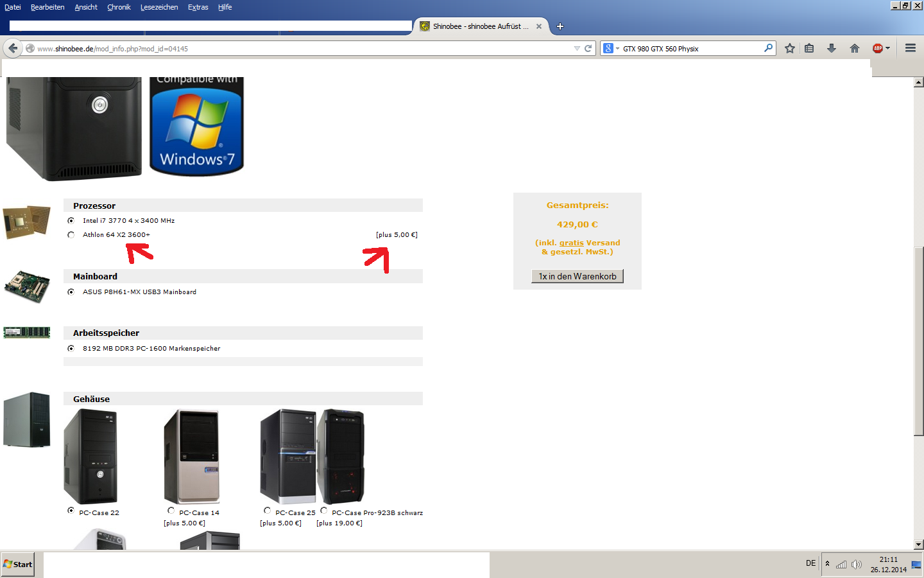
Task: Click the Google search engine icon
Action: (x=608, y=48)
